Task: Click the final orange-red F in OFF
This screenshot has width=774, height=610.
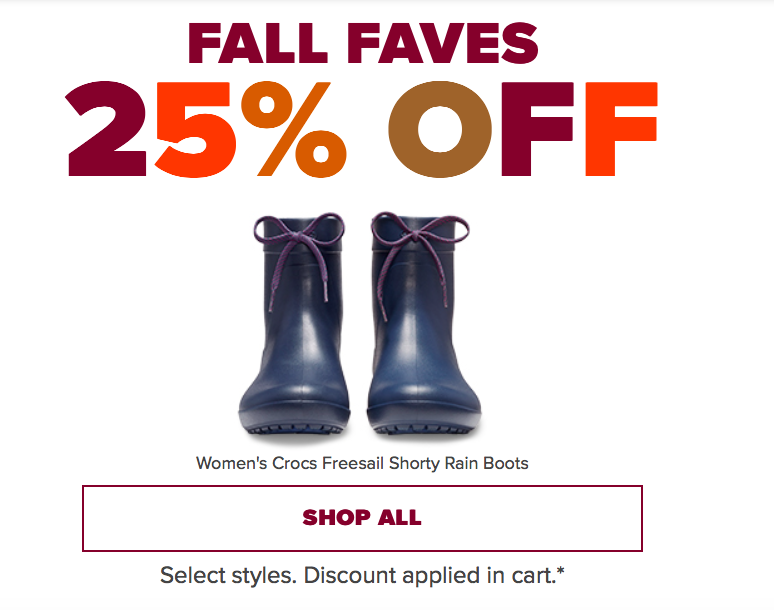Action: 621,129
